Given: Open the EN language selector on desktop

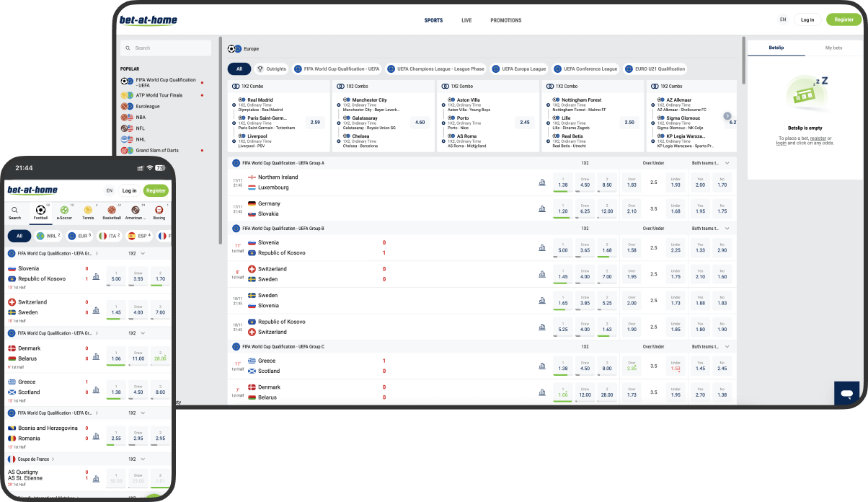Looking at the screenshot, I should click(x=782, y=19).
